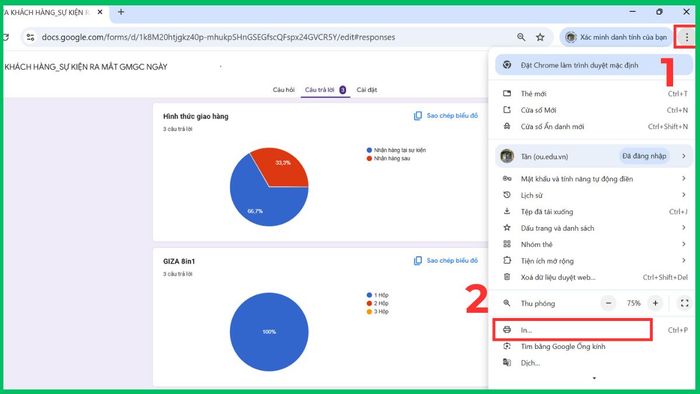Enter fullscreen using the icon in the Thu phóng row
The image size is (700, 394).
[x=684, y=303]
